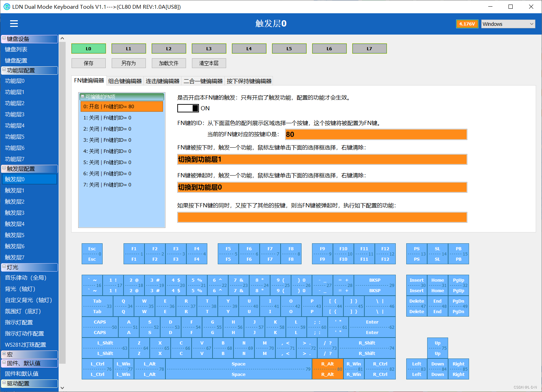Click the 保存 button
542x392 pixels.
pyautogui.click(x=89, y=63)
